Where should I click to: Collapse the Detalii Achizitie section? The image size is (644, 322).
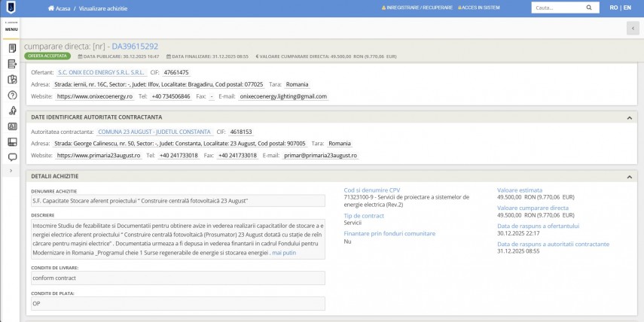point(629,176)
